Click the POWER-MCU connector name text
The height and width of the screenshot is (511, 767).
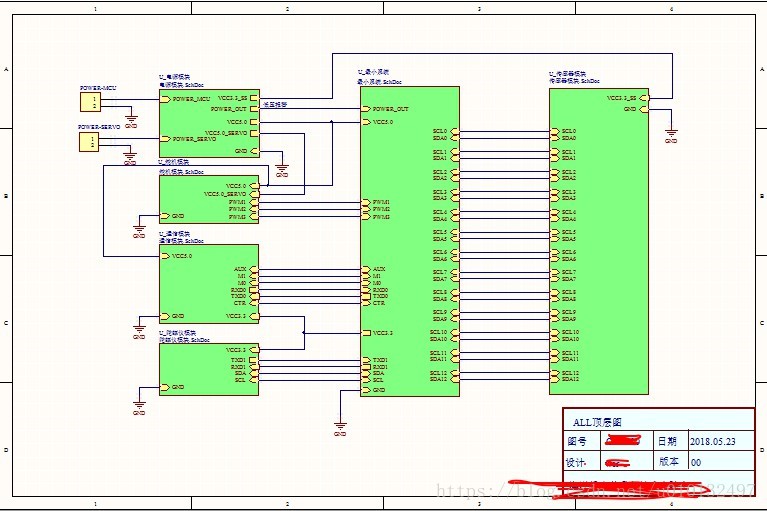coord(98,88)
